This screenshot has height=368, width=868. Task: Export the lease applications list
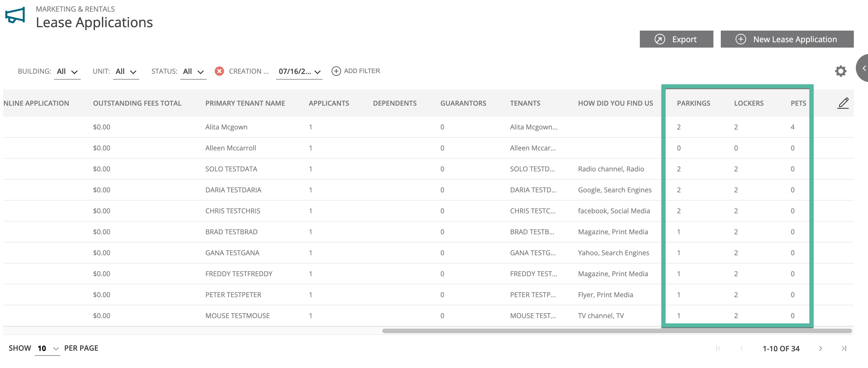click(676, 39)
